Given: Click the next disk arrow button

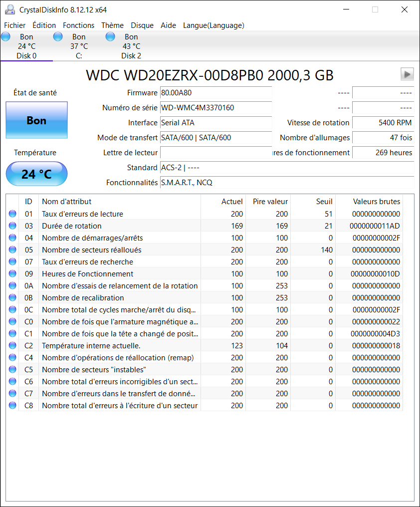Looking at the screenshot, I should [x=407, y=74].
